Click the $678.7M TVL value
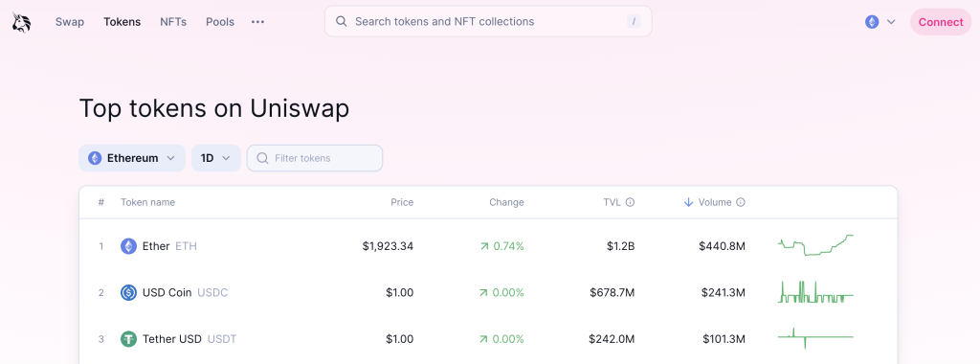The width and height of the screenshot is (980, 364). pos(612,292)
